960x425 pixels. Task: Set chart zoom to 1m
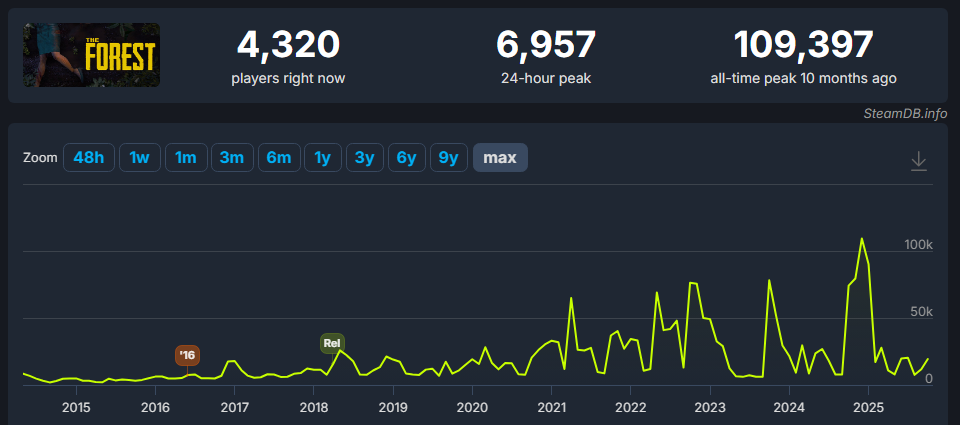[x=185, y=158]
